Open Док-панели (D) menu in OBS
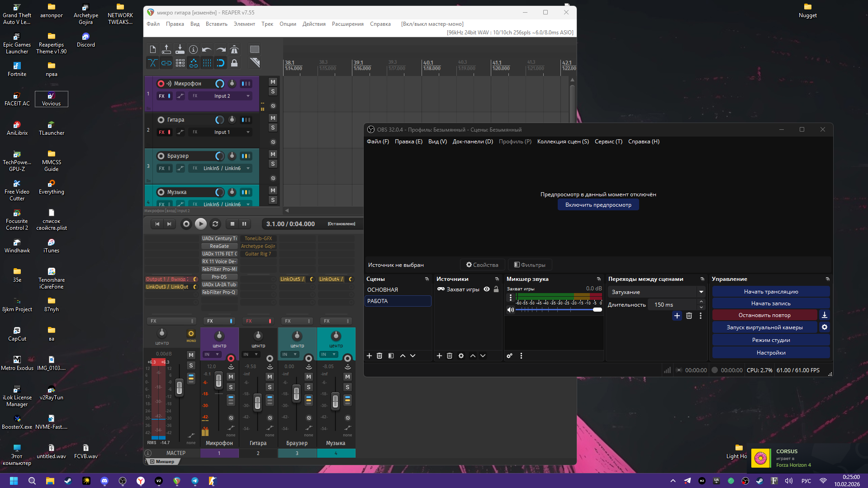This screenshot has height=488, width=868. click(473, 142)
